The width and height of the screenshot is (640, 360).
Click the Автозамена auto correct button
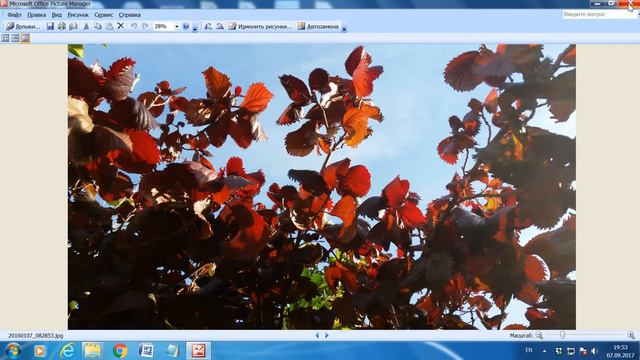(318, 27)
